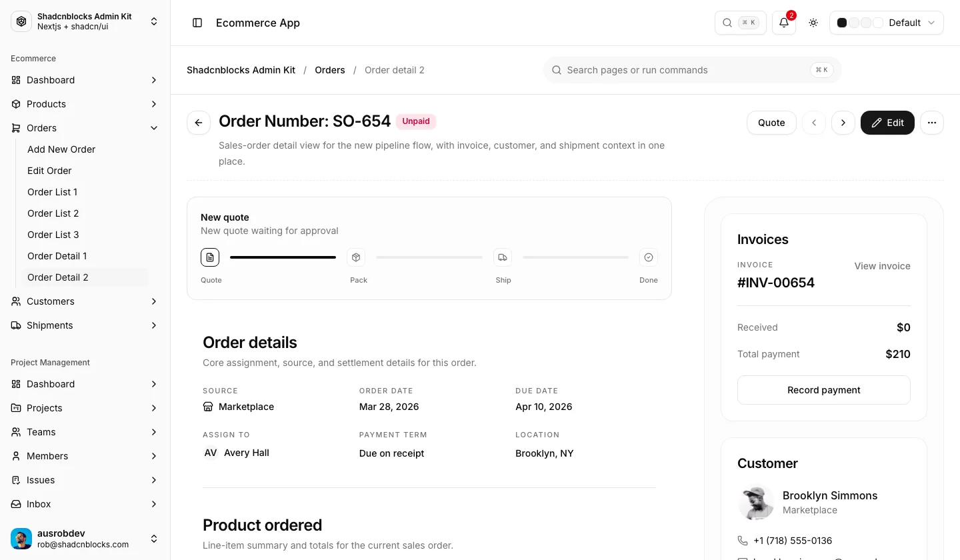Open the three-dots more actions menu

click(x=932, y=123)
